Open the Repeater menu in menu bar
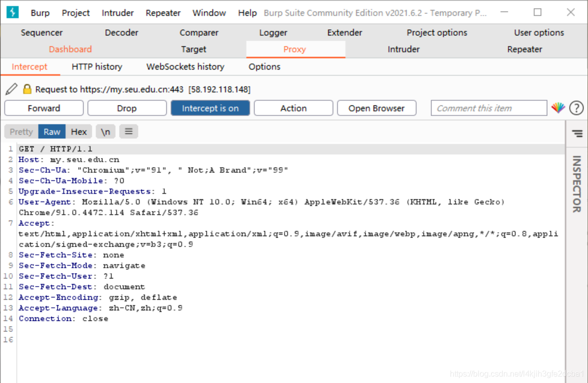Image resolution: width=588 pixels, height=383 pixels. point(163,13)
